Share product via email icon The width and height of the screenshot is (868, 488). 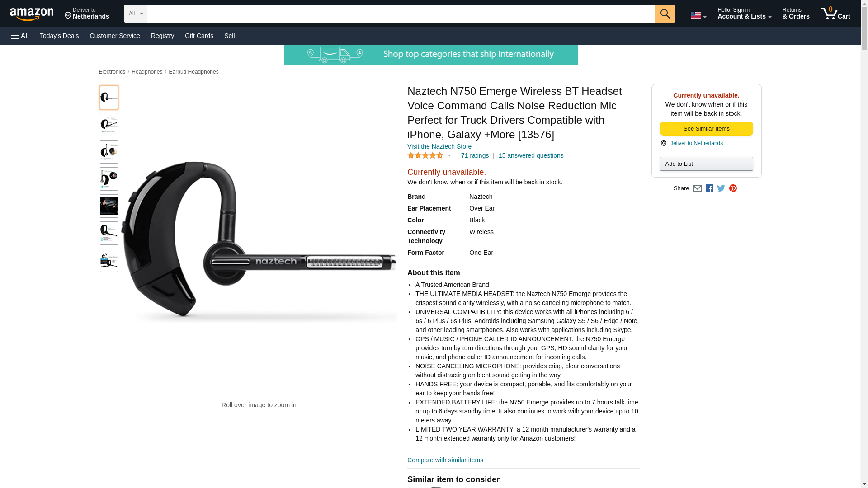[x=697, y=188]
